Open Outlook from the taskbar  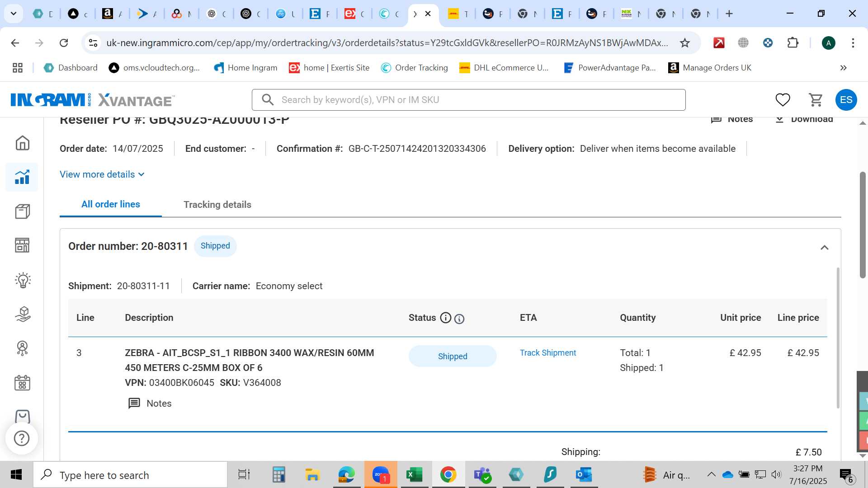pos(584,474)
